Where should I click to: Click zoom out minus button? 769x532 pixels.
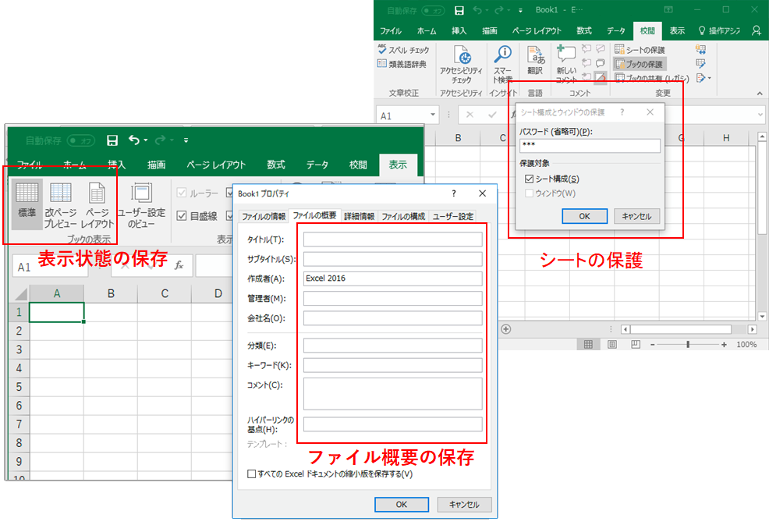653,345
